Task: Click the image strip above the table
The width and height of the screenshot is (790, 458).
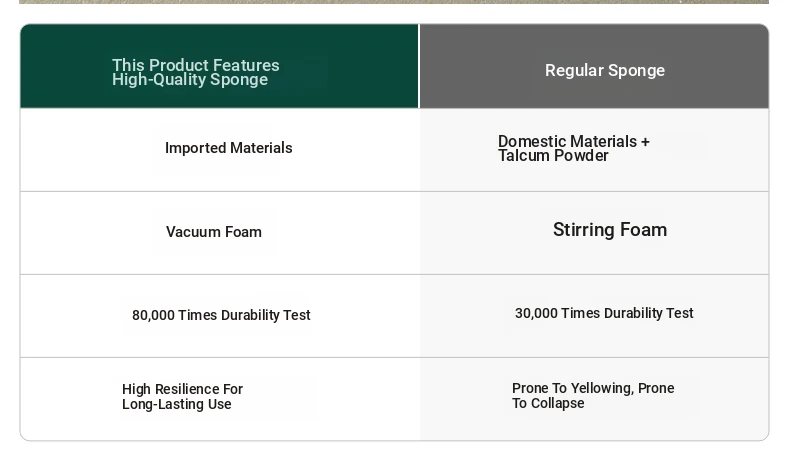Action: click(394, 2)
